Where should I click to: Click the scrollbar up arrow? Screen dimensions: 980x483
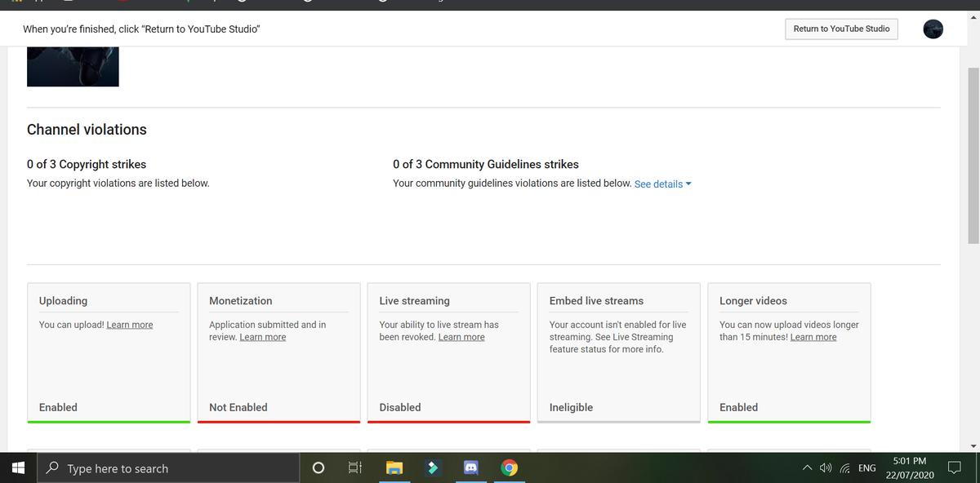973,17
